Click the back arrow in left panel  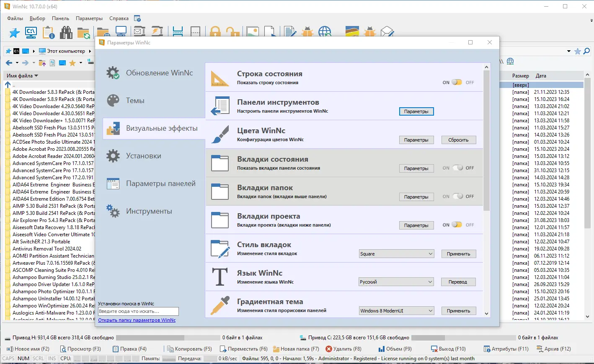9,63
